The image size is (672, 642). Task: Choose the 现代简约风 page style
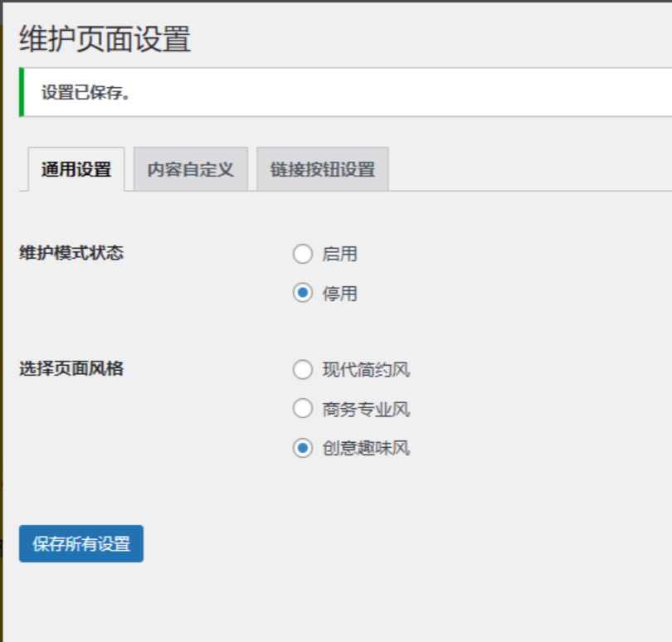[303, 369]
